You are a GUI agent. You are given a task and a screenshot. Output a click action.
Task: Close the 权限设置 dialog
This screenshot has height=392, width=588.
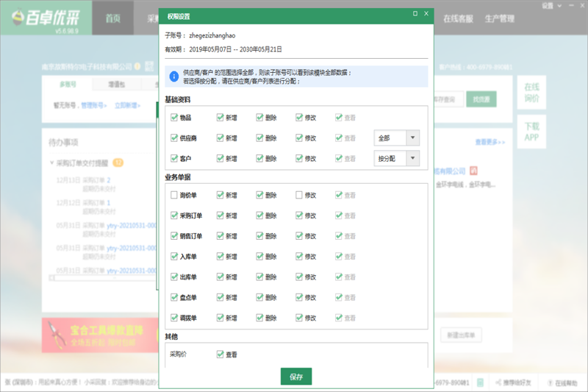427,13
